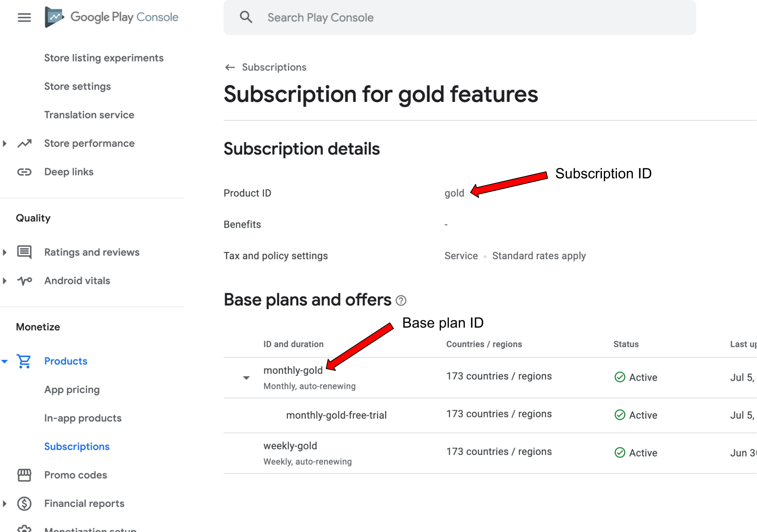Click the Promo codes store icon
Screen dimensions: 757x532
24,475
